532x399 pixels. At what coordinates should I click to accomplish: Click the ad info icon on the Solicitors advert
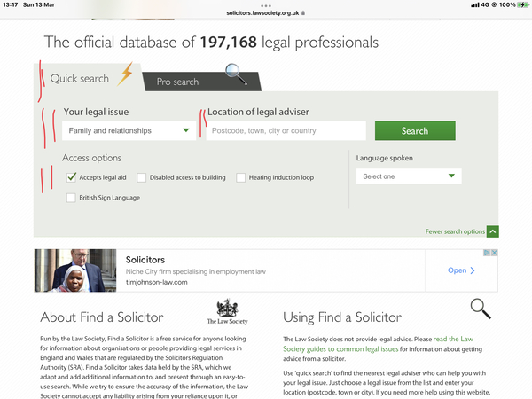485,253
